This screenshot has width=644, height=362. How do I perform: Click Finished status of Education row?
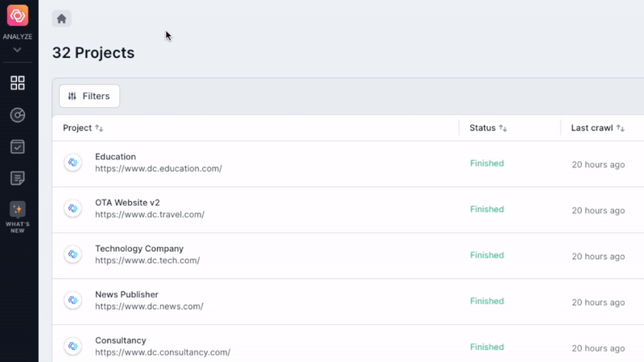click(x=487, y=163)
